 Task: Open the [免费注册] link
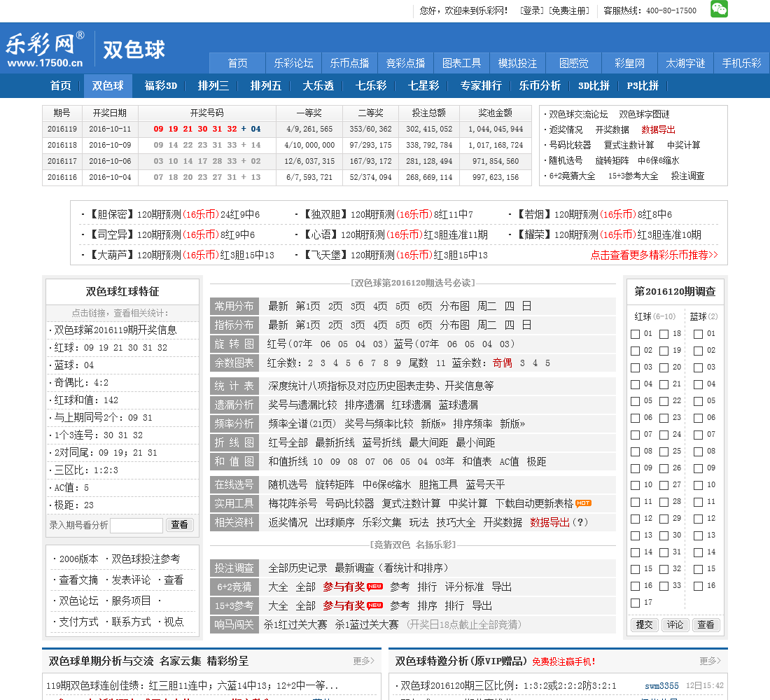(x=568, y=10)
